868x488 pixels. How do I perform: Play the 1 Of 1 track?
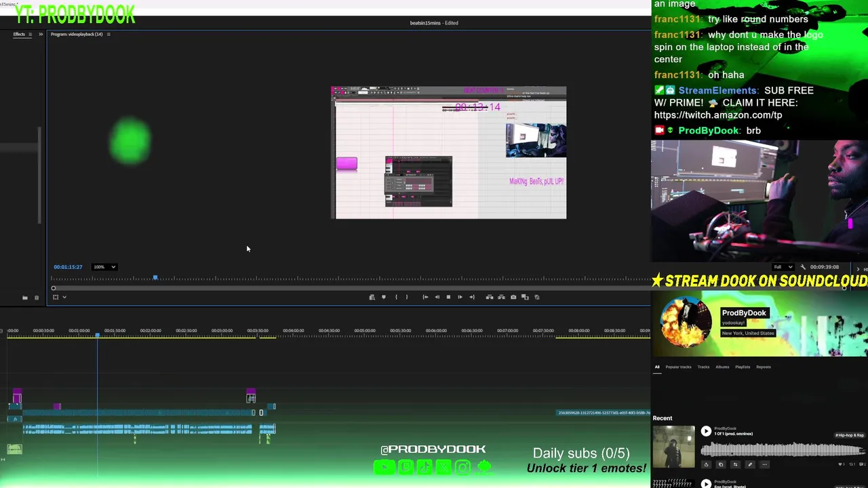(706, 431)
